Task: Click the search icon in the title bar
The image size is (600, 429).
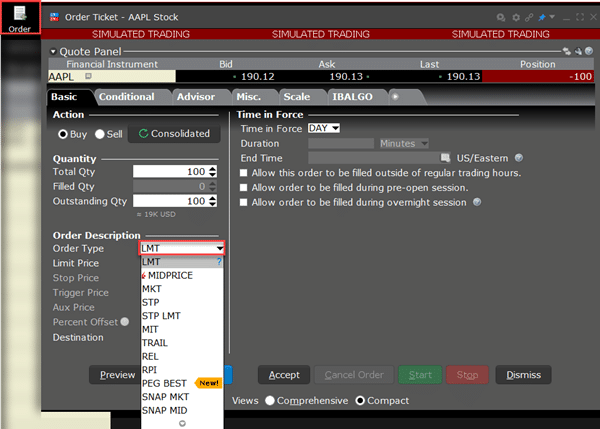Action: [x=501, y=18]
